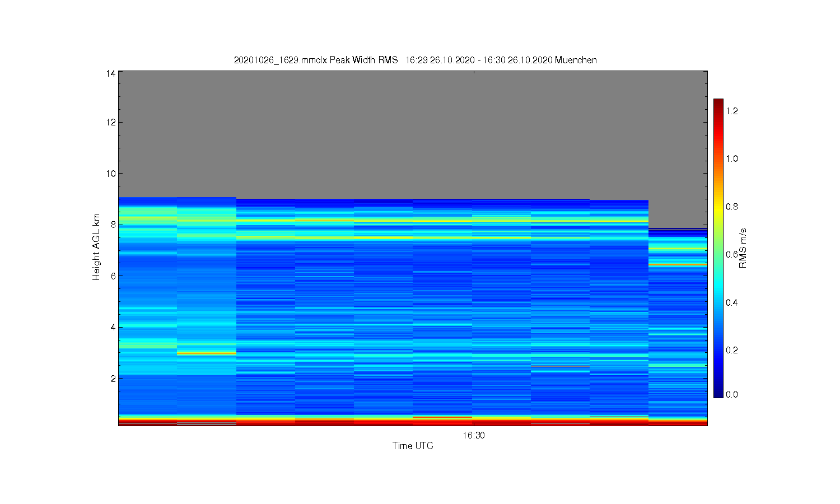Click the 10 height axis tick label
This screenshot has height=504, width=840.
[110, 173]
